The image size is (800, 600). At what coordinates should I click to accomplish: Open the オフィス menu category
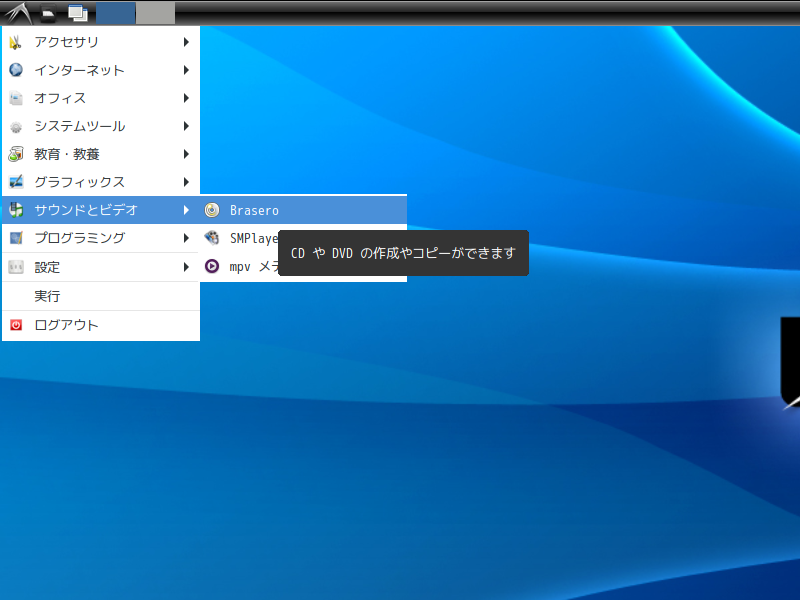[101, 98]
